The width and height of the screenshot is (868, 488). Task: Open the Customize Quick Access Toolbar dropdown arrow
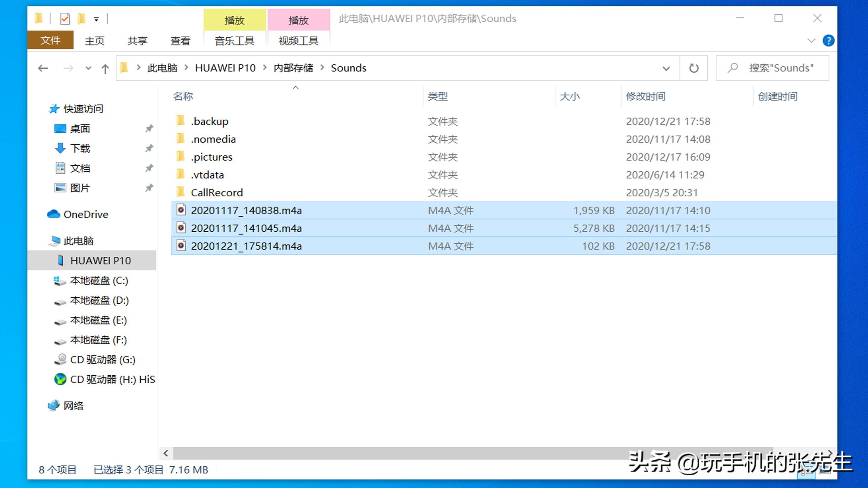pos(96,20)
